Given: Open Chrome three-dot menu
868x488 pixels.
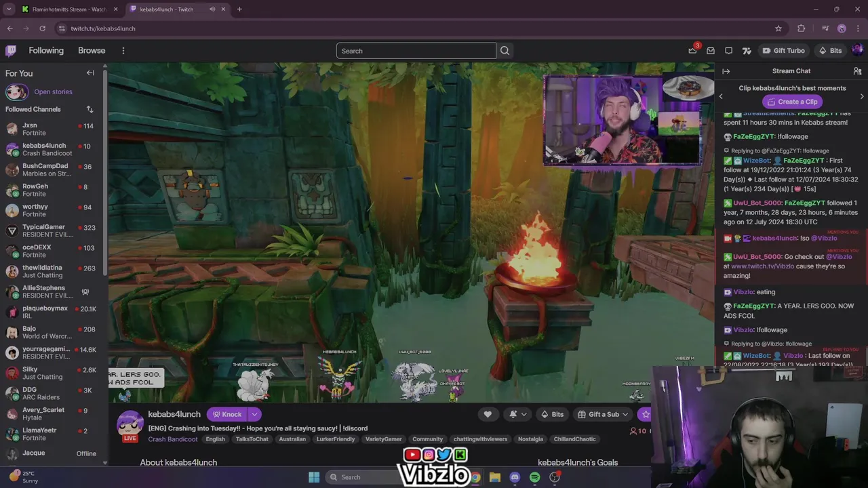Looking at the screenshot, I should tap(859, 28).
